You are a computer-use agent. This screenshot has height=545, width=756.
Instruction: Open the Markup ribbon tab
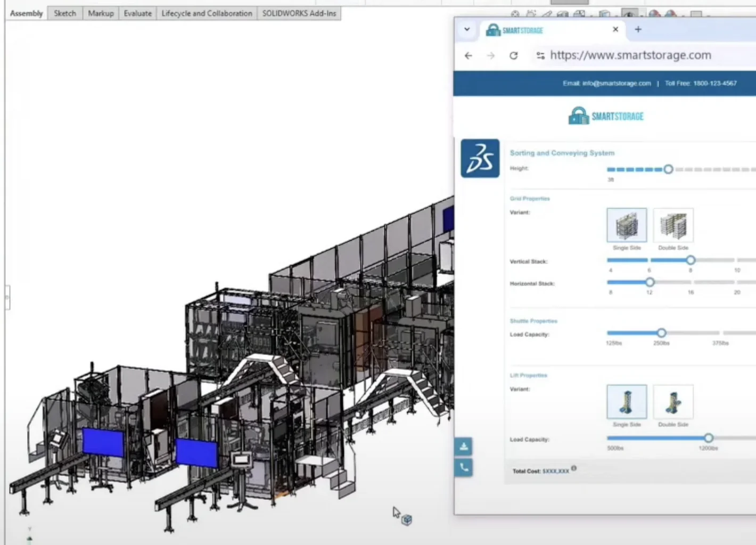101,13
